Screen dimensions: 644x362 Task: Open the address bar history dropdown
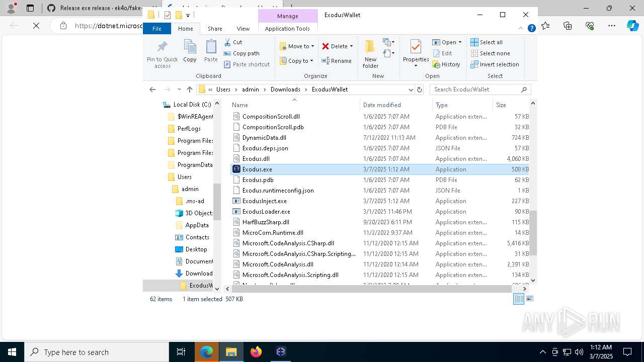[x=411, y=89]
